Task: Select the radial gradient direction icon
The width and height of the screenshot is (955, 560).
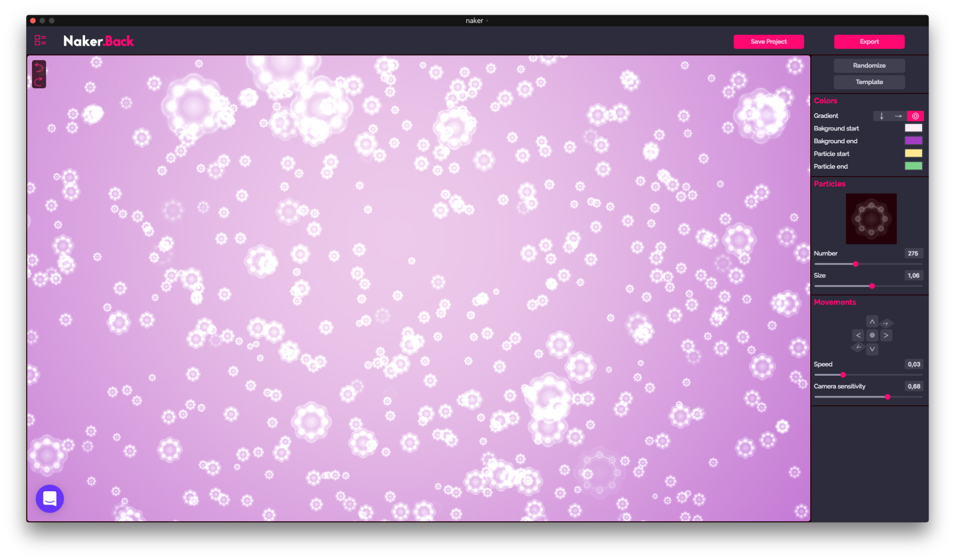Action: (915, 116)
